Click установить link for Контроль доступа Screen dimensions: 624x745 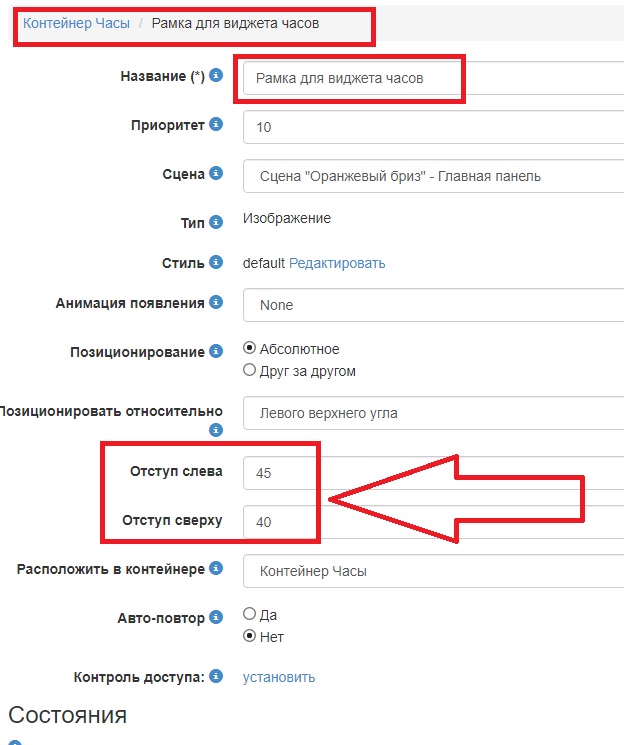tap(279, 677)
